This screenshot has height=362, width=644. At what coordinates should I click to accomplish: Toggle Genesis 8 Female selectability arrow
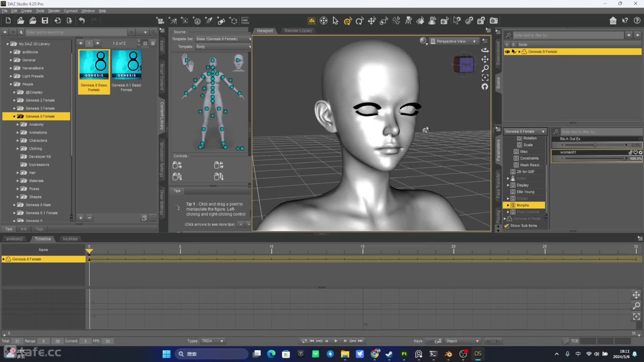(x=514, y=52)
